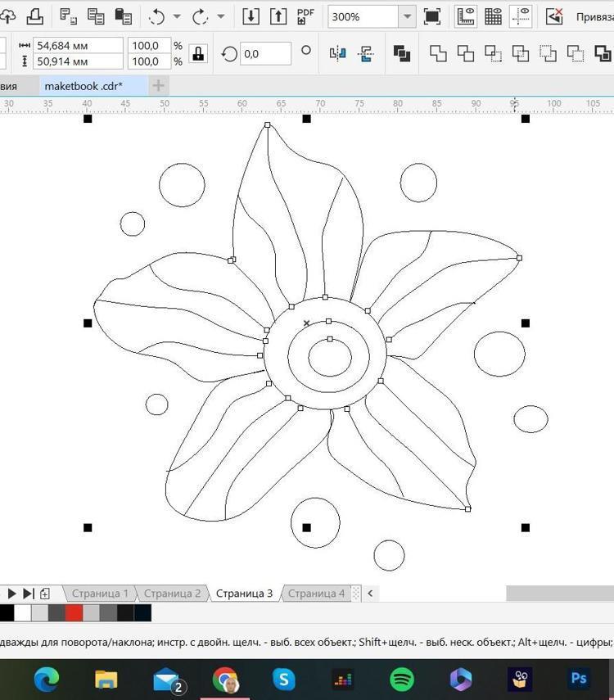Image resolution: width=614 pixels, height=700 pixels.
Task: Open Spotify from the taskbar
Action: (402, 679)
